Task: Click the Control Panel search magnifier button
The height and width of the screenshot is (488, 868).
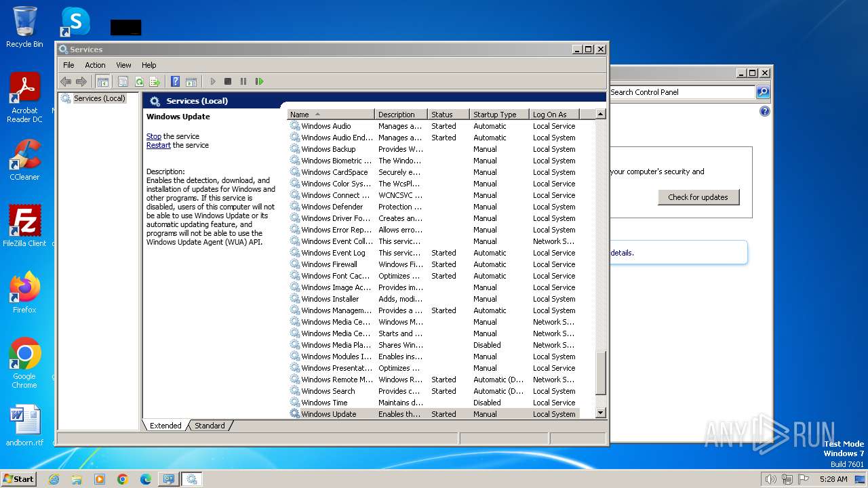Action: tap(763, 92)
